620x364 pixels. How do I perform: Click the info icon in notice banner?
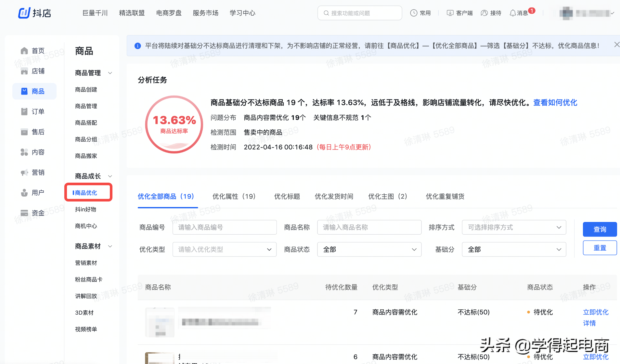click(138, 46)
